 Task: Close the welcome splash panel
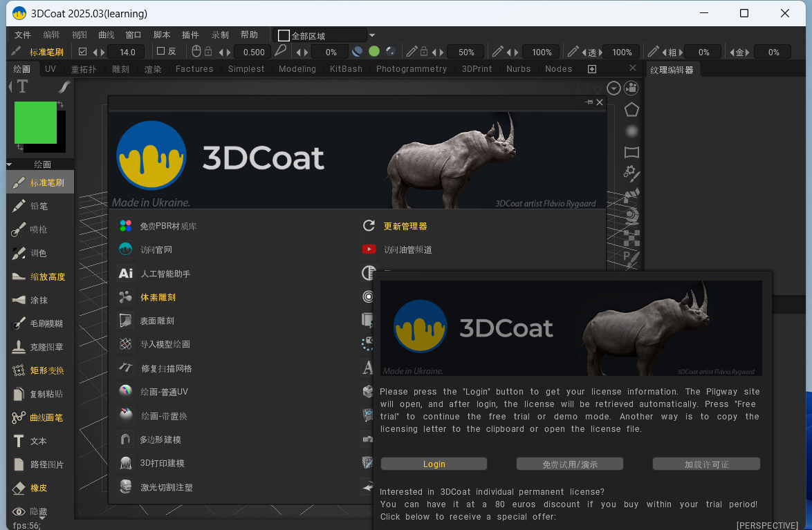click(x=600, y=102)
